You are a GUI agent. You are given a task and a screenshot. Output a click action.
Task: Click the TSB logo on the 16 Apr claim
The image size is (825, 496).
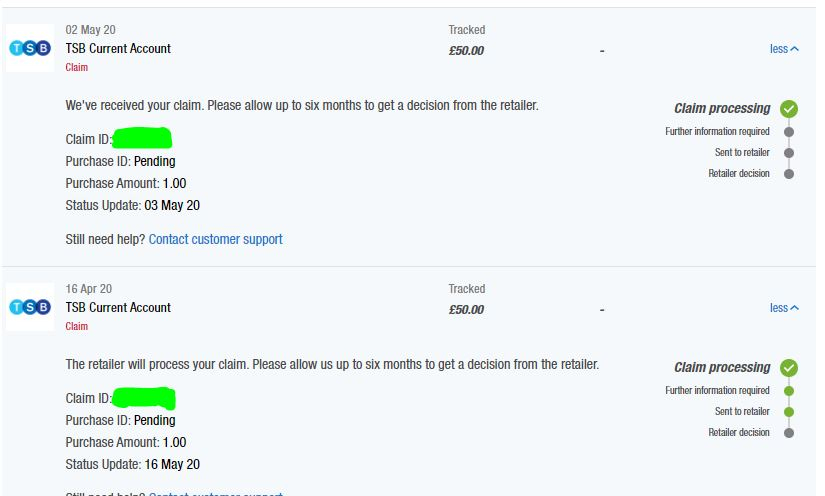point(30,308)
